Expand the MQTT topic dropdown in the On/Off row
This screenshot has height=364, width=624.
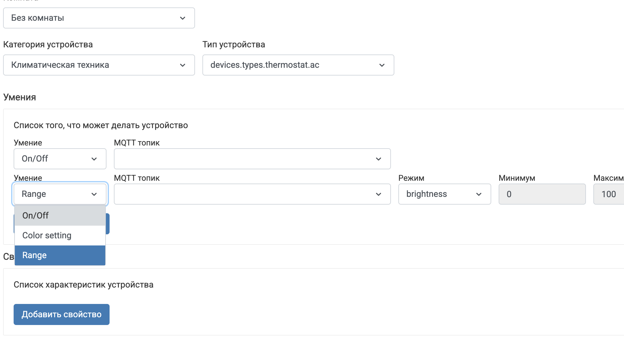click(252, 159)
